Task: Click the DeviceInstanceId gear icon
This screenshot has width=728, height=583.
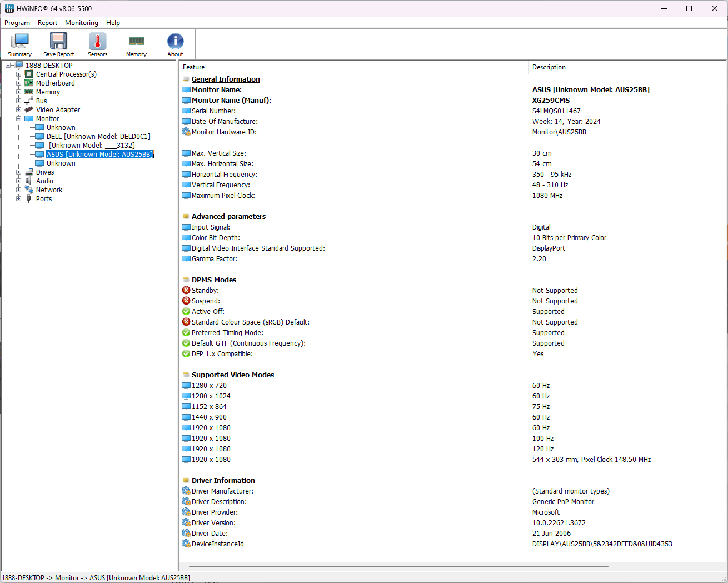Action: (x=186, y=544)
